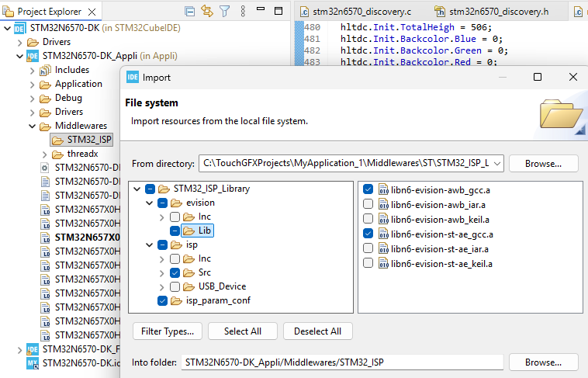588x378 pixels.
Task: Open the Project Explorer filter icon
Action: (225, 12)
